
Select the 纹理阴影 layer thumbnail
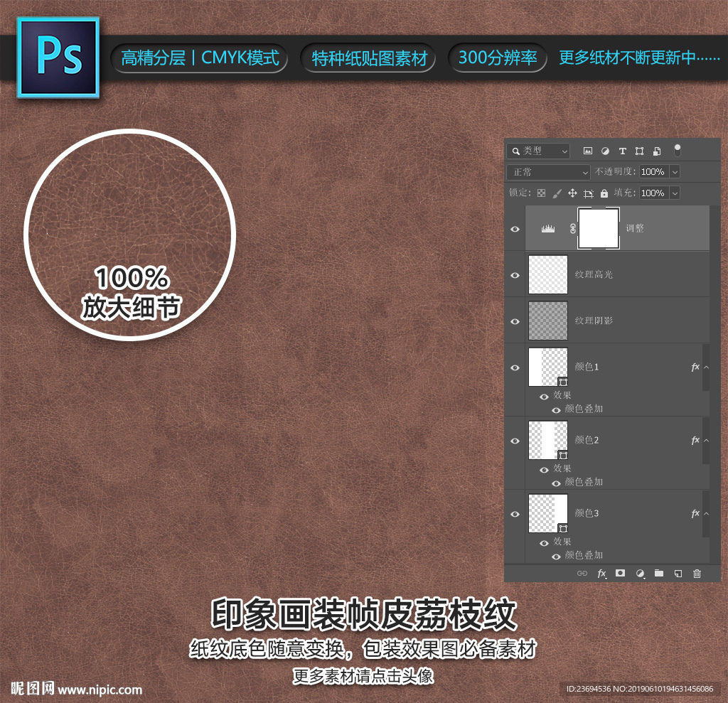[548, 321]
